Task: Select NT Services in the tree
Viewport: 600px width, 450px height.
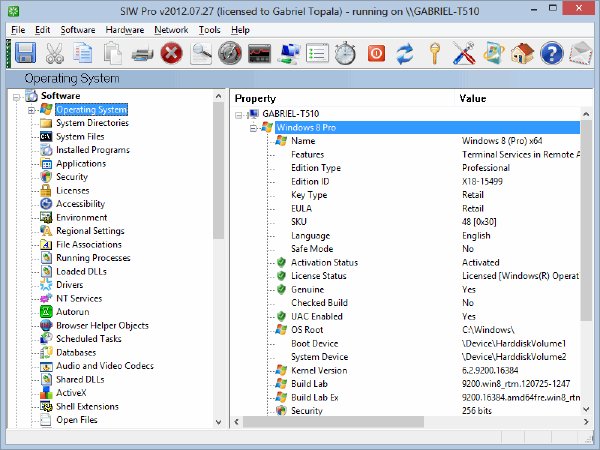Action: coord(79,298)
